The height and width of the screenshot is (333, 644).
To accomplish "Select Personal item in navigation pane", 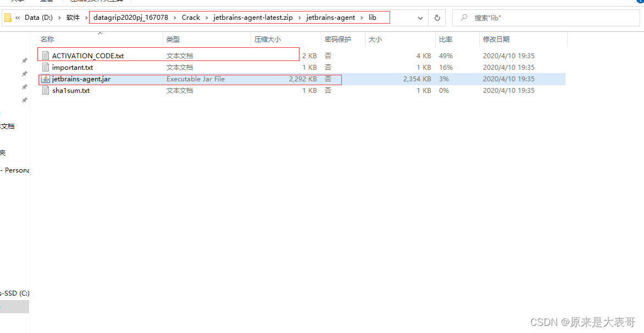I will (15, 170).
